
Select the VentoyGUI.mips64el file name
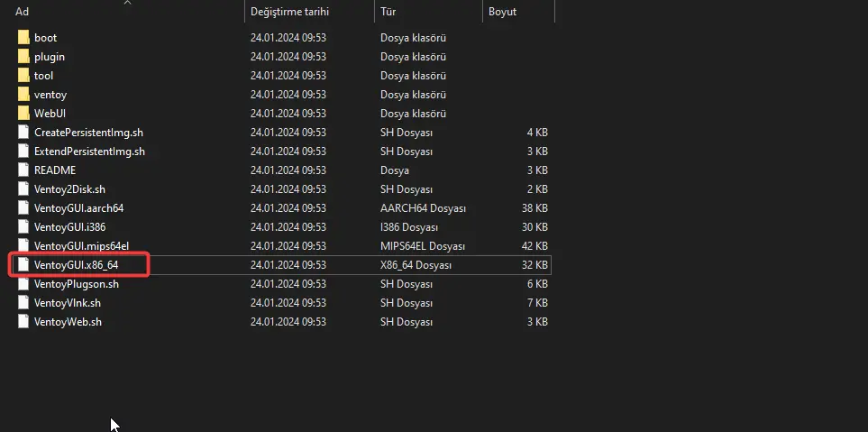(81, 246)
